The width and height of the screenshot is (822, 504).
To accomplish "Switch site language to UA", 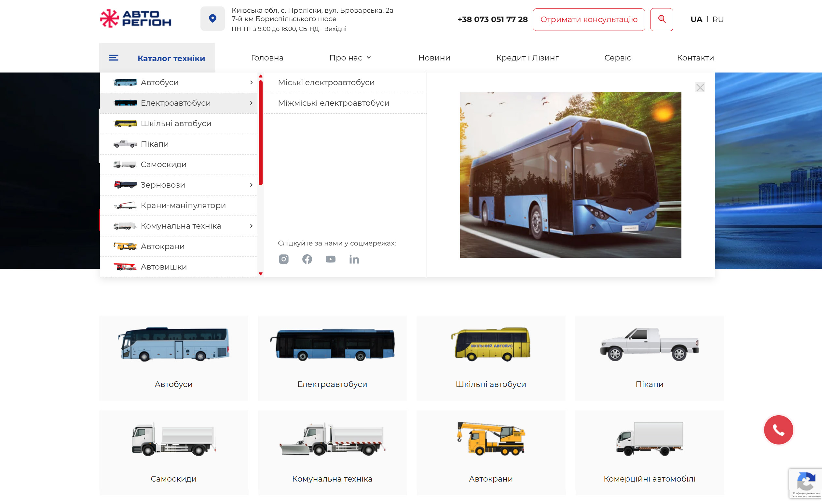I will [696, 19].
